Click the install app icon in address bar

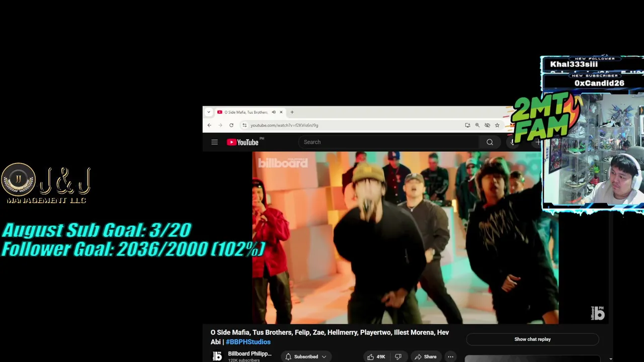click(467, 125)
